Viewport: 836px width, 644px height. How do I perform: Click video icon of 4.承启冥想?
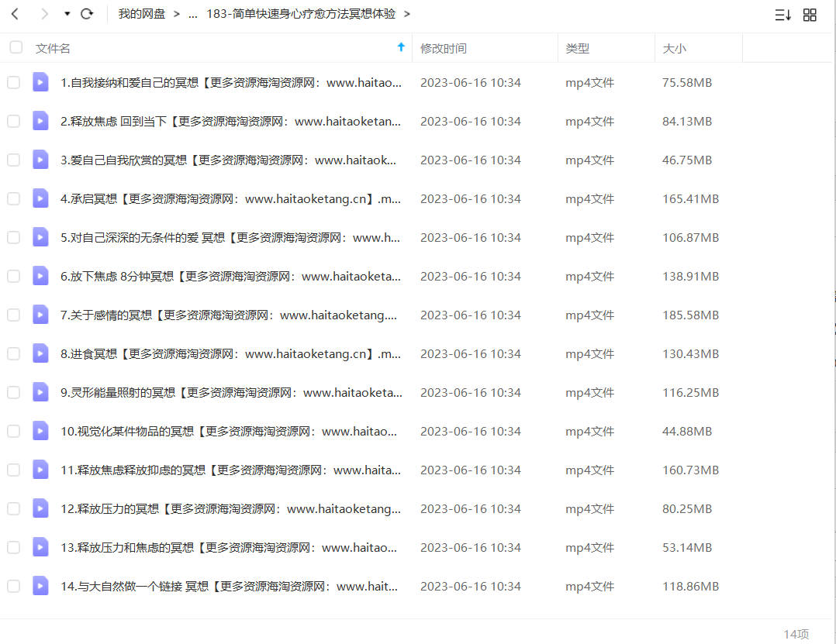pos(40,198)
